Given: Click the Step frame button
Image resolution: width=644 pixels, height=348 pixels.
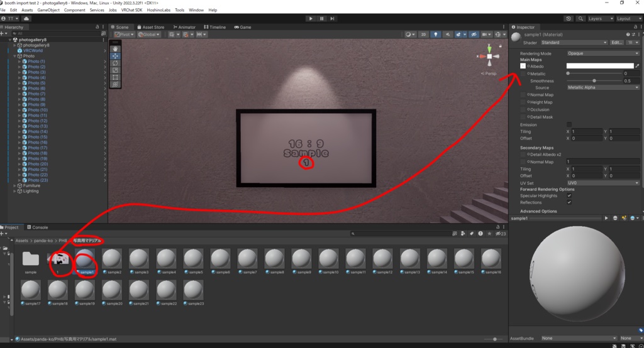Looking at the screenshot, I should tap(332, 18).
